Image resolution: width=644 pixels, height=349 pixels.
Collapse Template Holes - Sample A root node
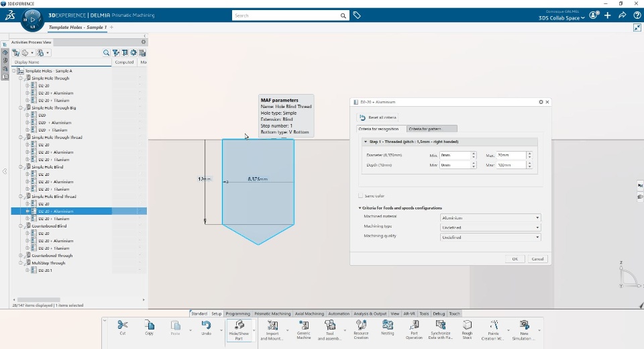point(14,70)
